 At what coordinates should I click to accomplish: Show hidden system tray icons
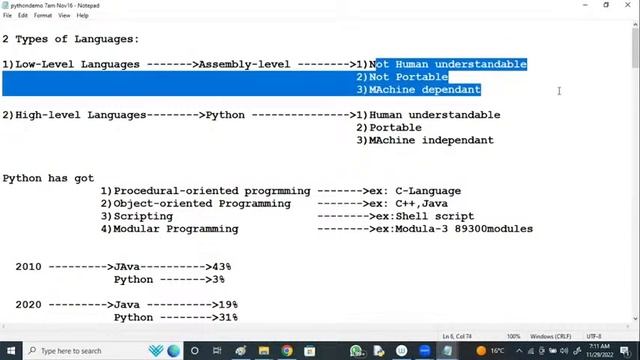coord(519,351)
